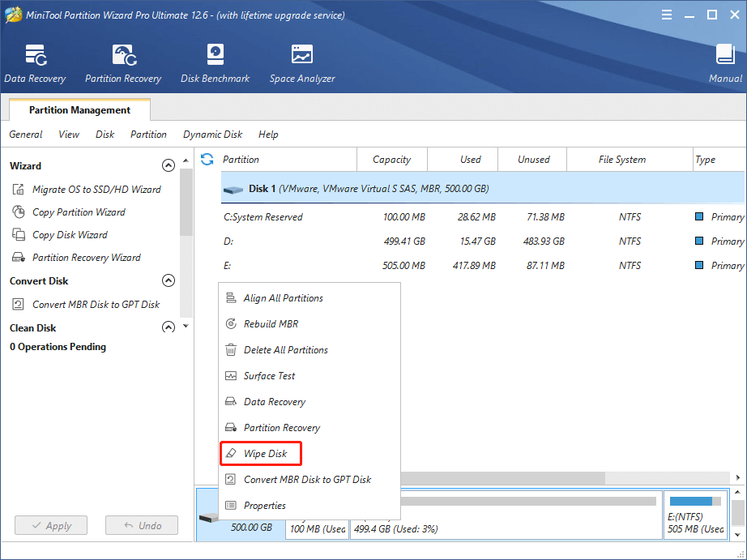
Task: Click the Wipe Disk eraser icon
Action: 231,453
